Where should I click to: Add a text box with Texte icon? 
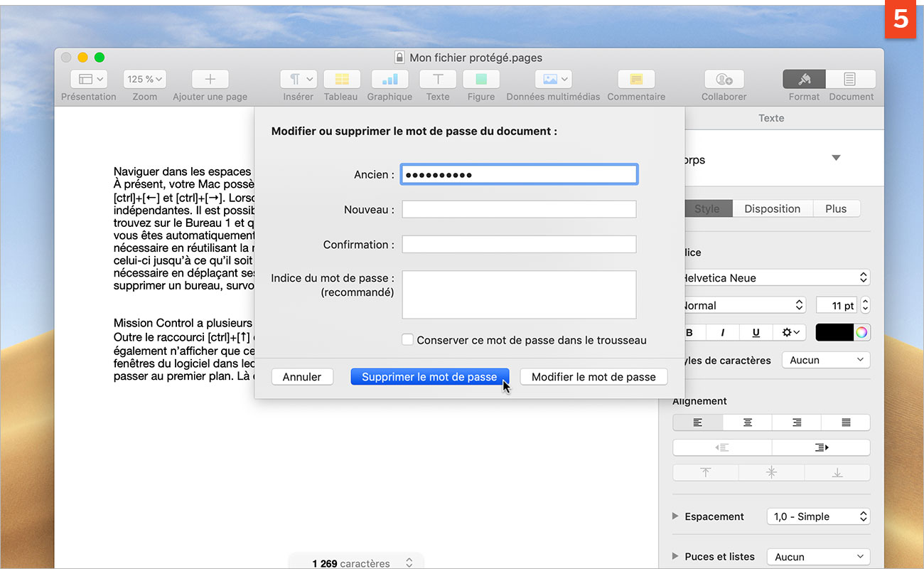(x=438, y=79)
